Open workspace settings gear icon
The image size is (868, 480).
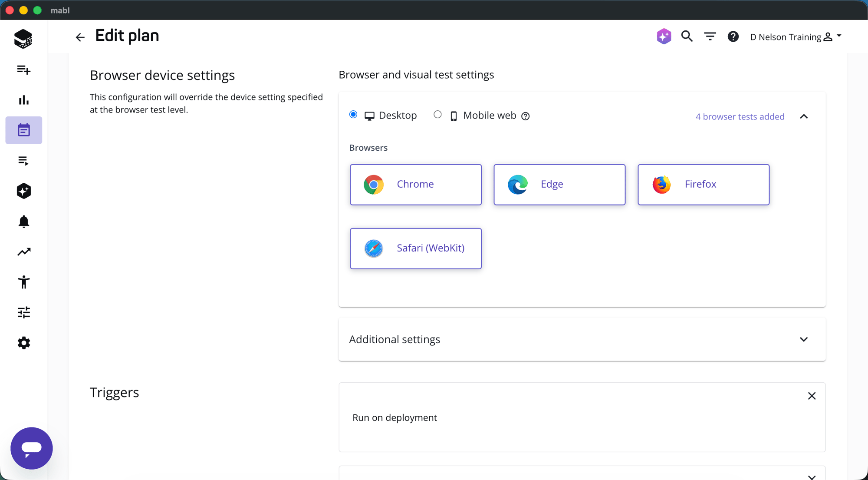point(23,343)
